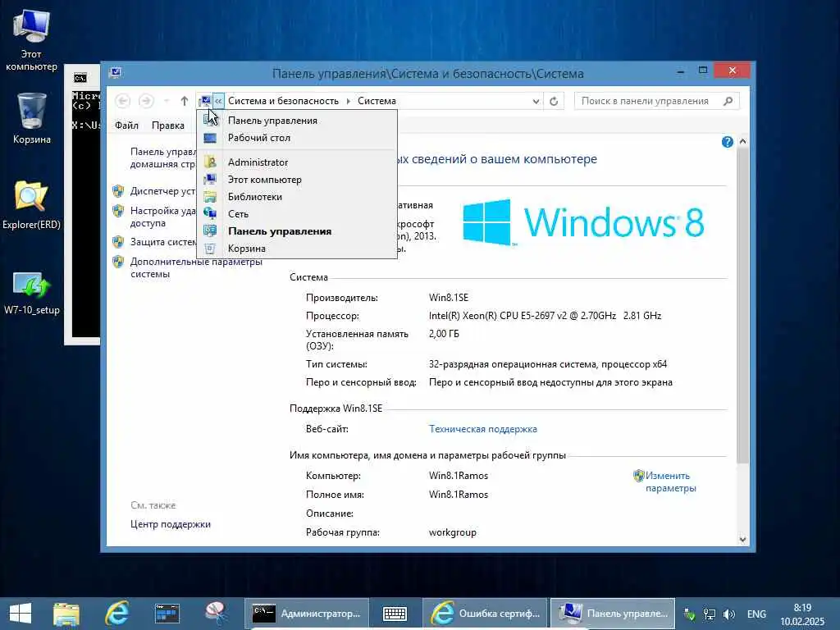Screen dimensions: 840x630
Task: Select Панель управления at top of dropdown
Action: coord(297,121)
